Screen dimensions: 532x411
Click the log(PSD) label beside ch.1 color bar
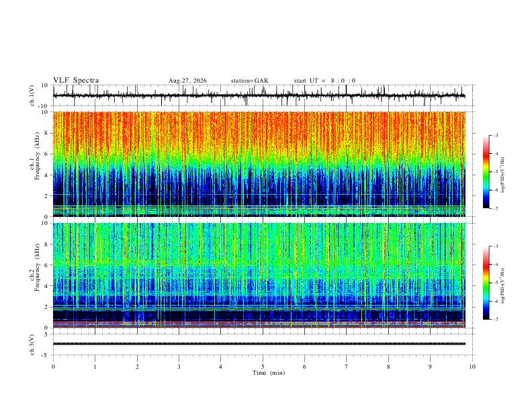pos(503,175)
